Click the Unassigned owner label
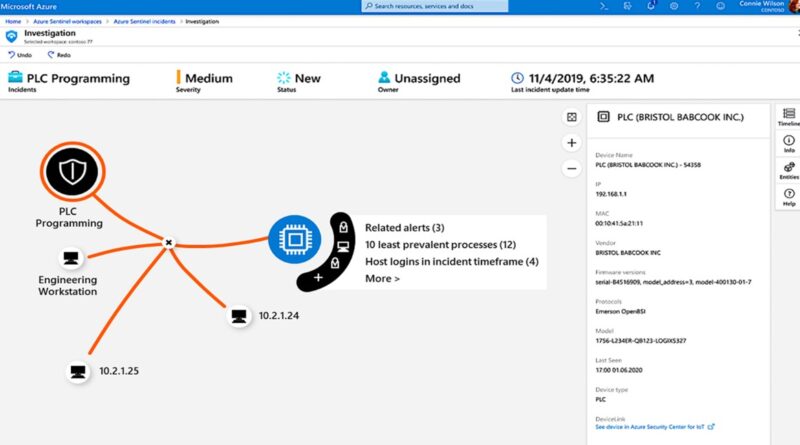 [x=428, y=78]
